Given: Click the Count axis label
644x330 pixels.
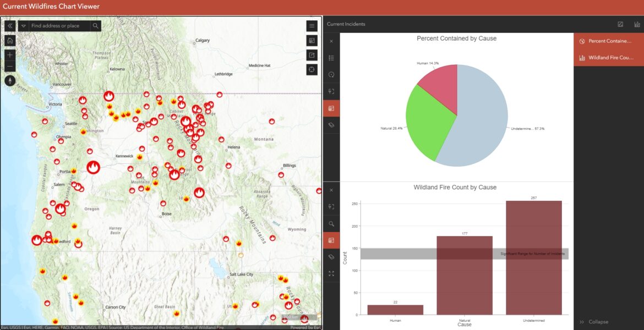Looking at the screenshot, I should coord(345,258).
